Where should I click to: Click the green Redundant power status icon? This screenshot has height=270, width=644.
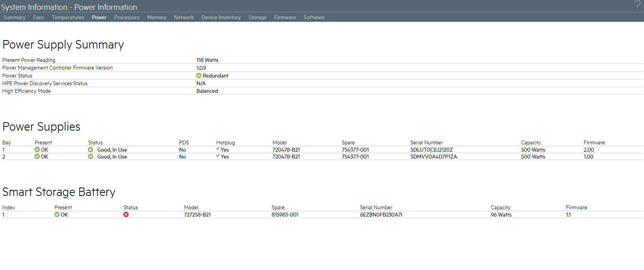(199, 76)
